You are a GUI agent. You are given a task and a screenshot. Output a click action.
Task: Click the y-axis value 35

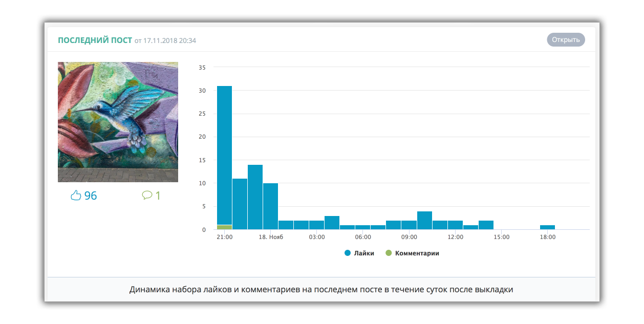pyautogui.click(x=202, y=68)
